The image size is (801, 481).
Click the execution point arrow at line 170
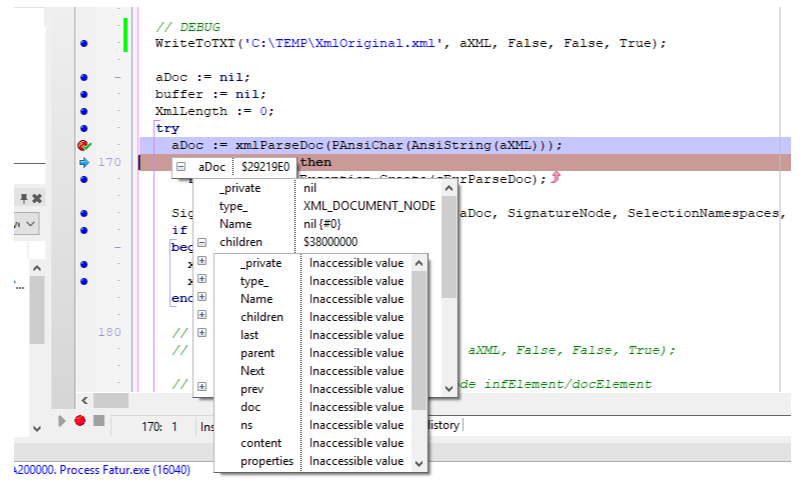[84, 162]
